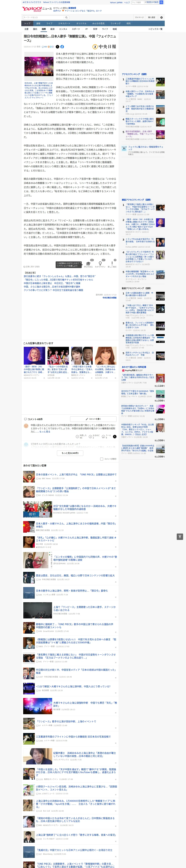Open recommended article thumbnail about 歌手・BENI
Screen dimensions: 186x868
(x=34, y=355)
